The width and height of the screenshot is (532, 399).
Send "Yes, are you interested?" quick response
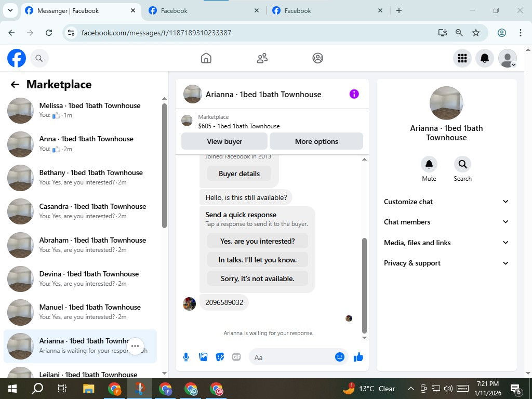coord(258,241)
